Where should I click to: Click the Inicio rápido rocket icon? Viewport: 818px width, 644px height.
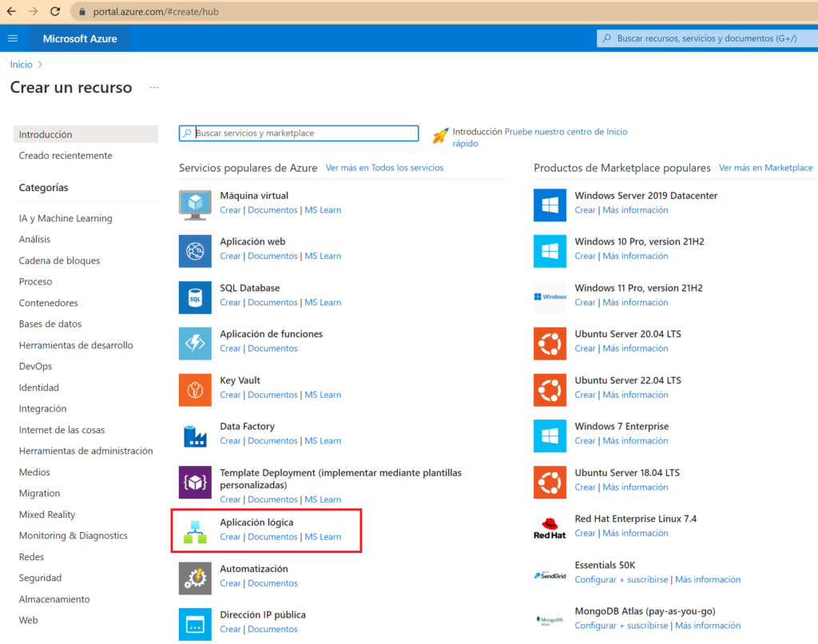pyautogui.click(x=440, y=136)
